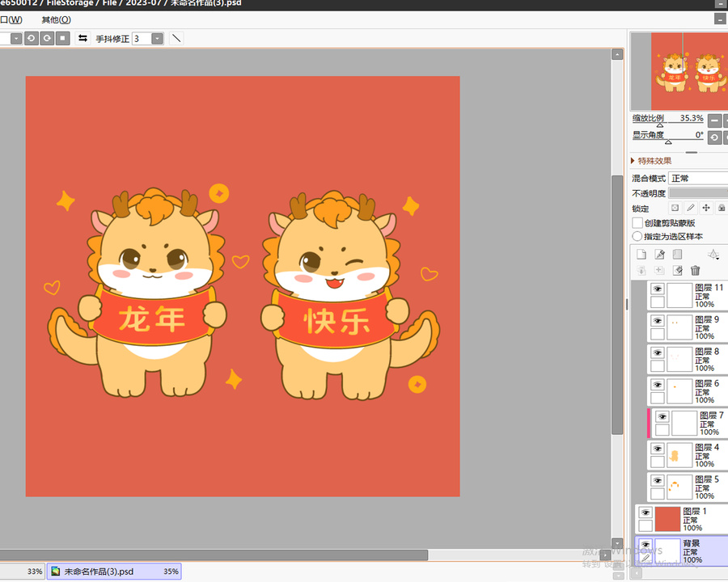Click the pen icon on the 背景 layer
Screen dimensions: 728x582
click(645, 558)
